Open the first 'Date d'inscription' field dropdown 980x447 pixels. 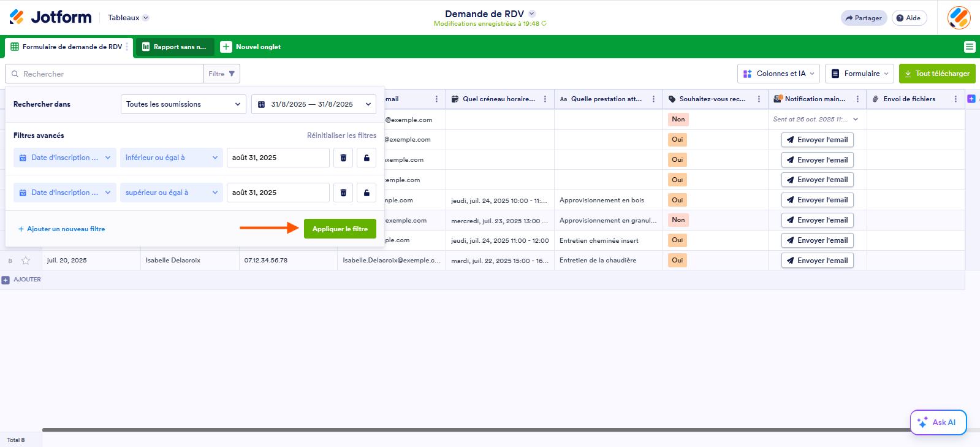(x=65, y=158)
